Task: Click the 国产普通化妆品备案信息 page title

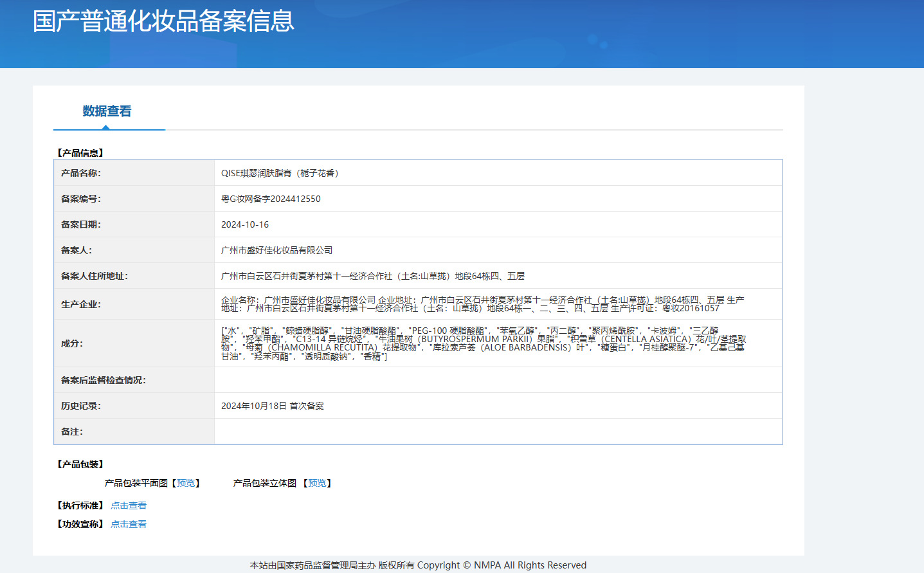Action: 163,21
